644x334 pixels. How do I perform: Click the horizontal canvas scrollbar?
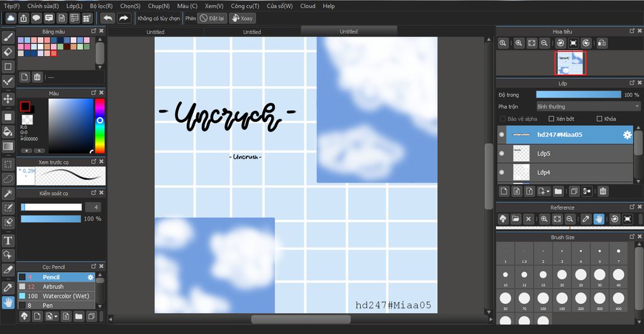(x=301, y=319)
